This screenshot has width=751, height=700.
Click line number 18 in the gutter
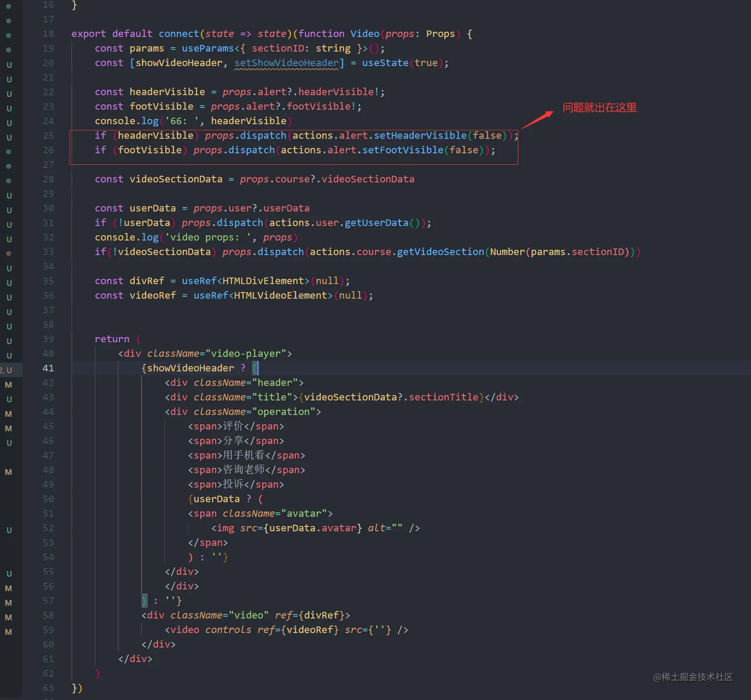[x=48, y=34]
